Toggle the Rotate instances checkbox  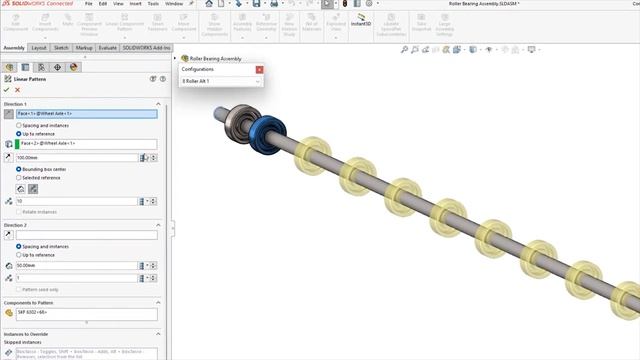pos(18,212)
